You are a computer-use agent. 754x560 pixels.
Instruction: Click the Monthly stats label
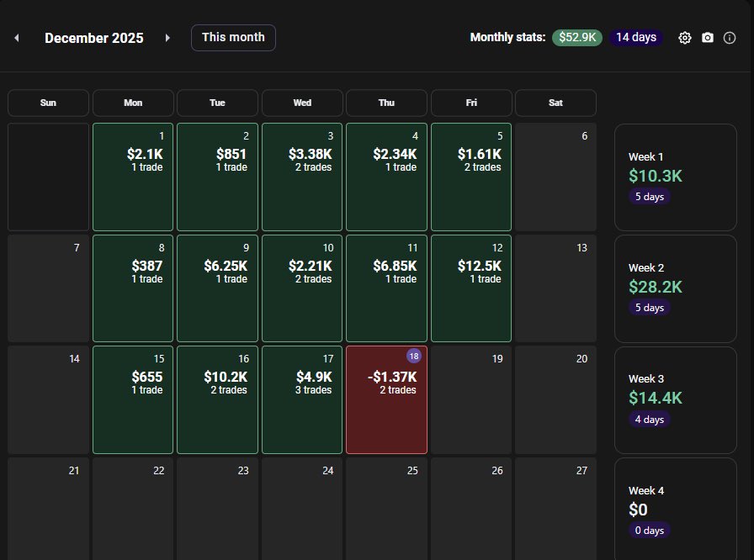click(x=507, y=38)
